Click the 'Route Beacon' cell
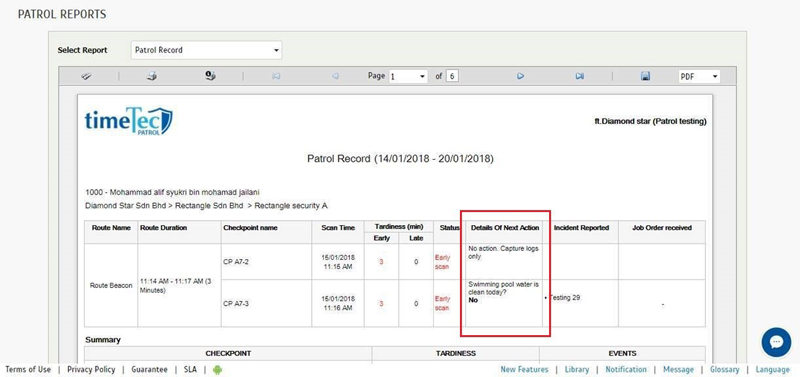 point(111,286)
